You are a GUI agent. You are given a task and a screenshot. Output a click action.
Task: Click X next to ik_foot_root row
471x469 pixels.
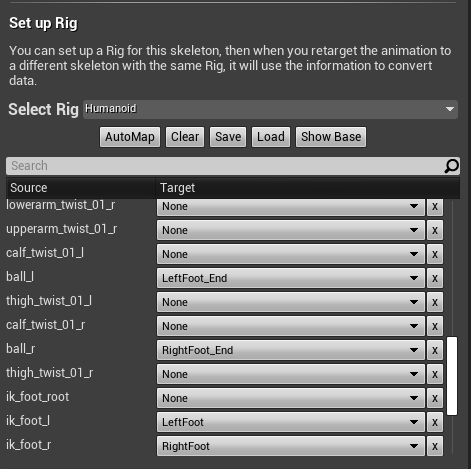435,398
